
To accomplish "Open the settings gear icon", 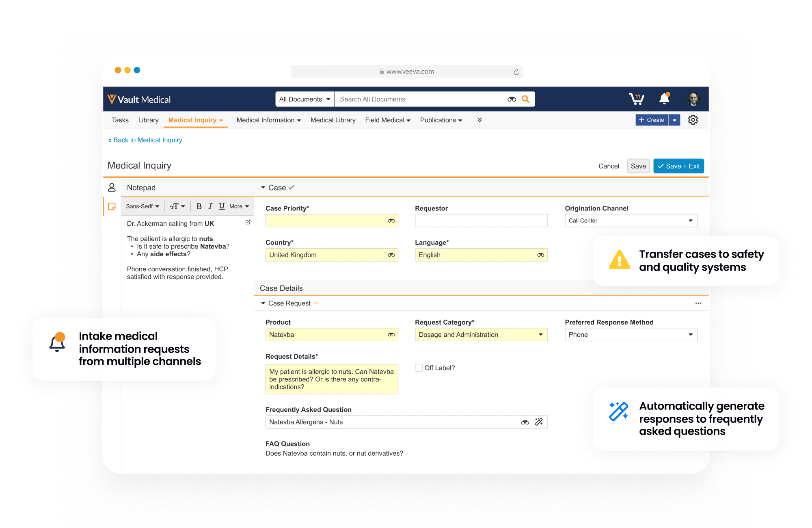I will coord(693,120).
